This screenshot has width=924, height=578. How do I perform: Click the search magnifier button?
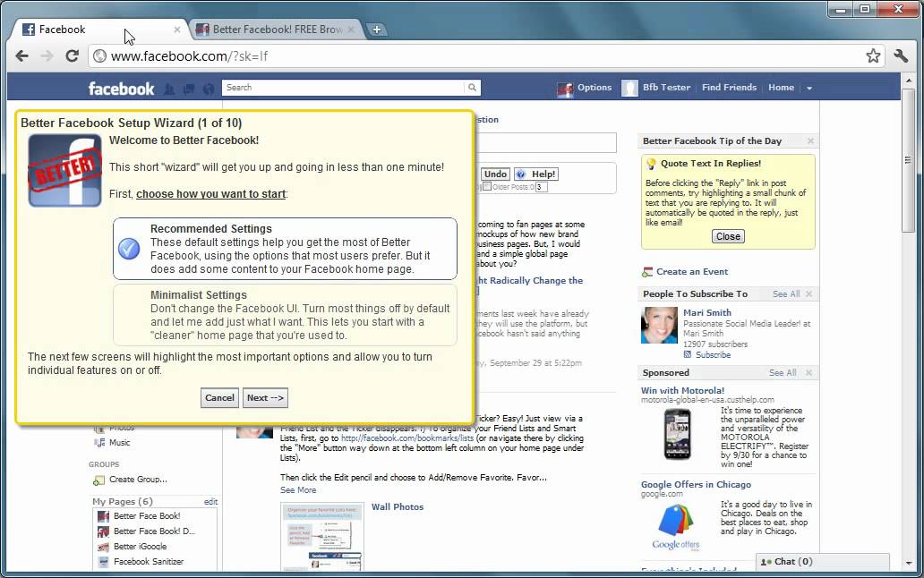pyautogui.click(x=472, y=88)
